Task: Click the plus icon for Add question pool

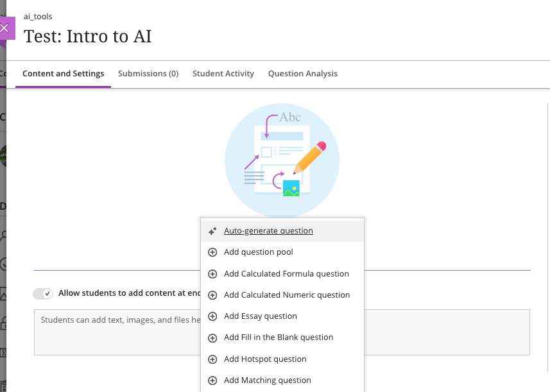Action: pos(213,252)
